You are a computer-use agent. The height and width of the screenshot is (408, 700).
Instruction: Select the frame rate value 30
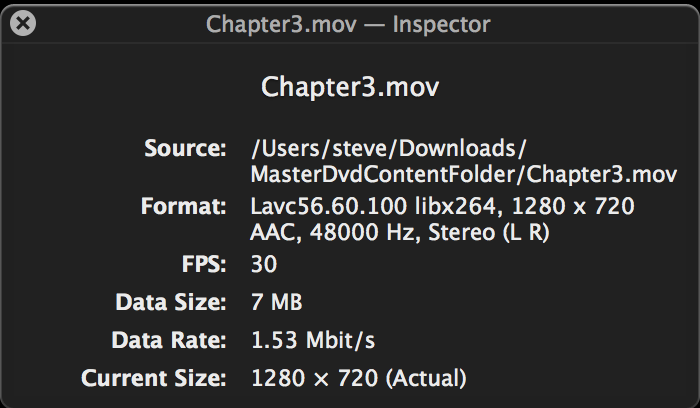(264, 264)
